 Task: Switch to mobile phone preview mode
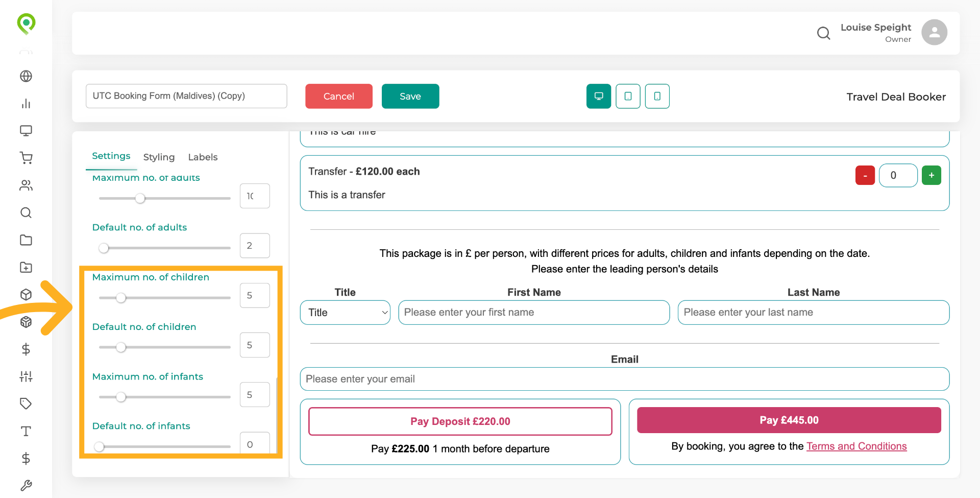(x=657, y=96)
